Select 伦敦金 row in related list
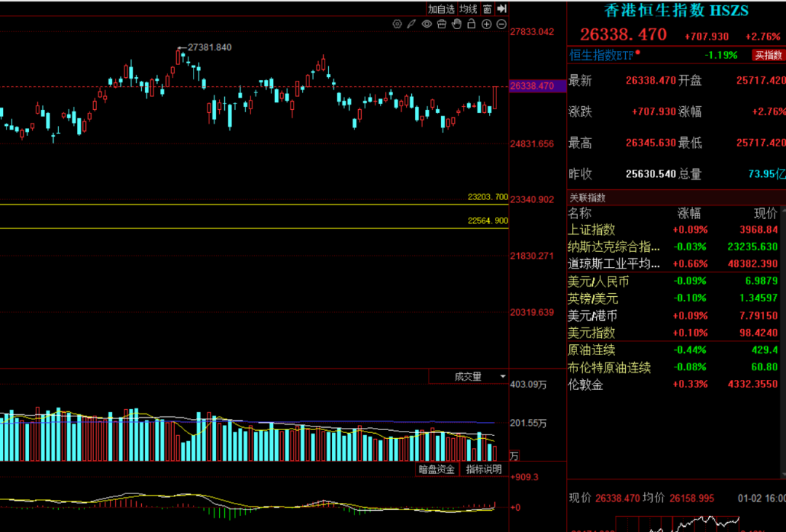 pyautogui.click(x=586, y=384)
